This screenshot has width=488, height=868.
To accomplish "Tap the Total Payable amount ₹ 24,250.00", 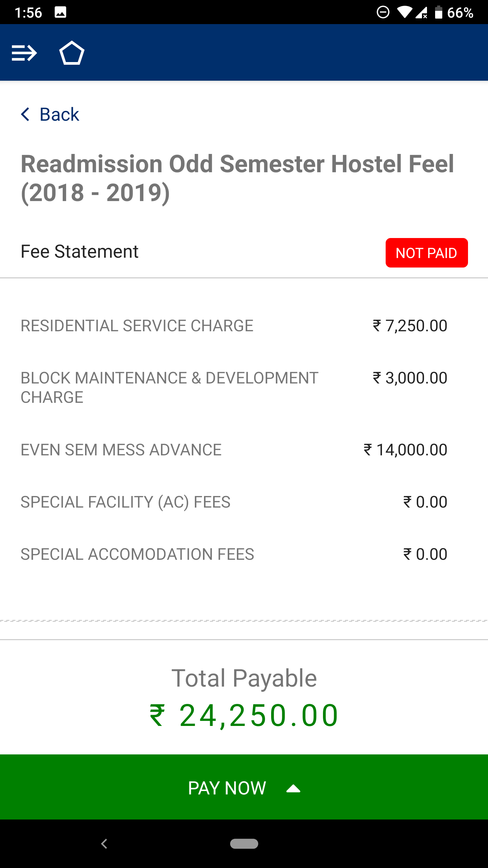I will pos(244,715).
